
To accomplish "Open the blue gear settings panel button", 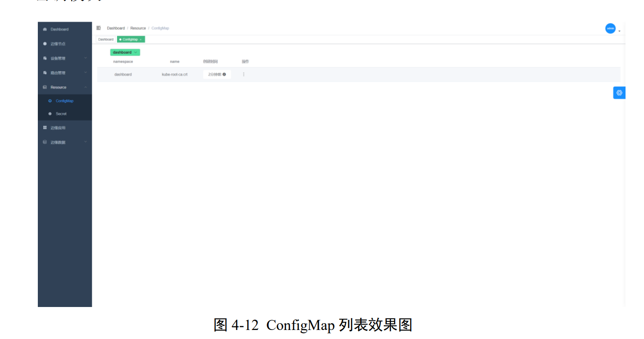I will pyautogui.click(x=619, y=93).
